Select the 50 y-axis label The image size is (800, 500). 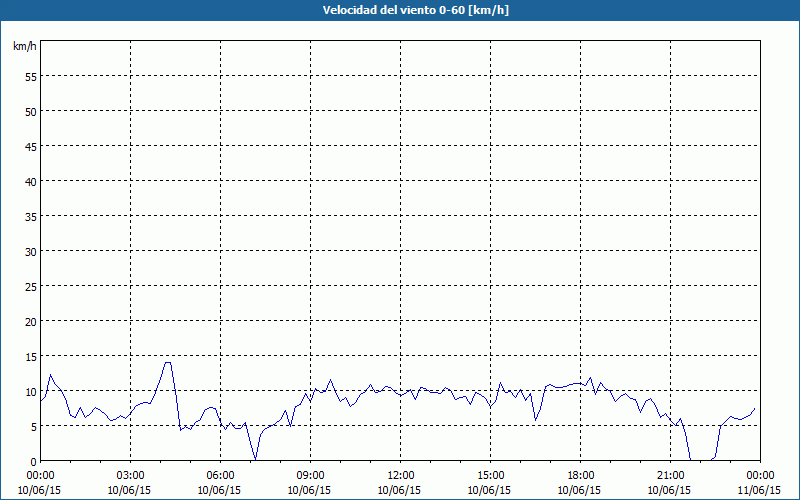point(31,111)
